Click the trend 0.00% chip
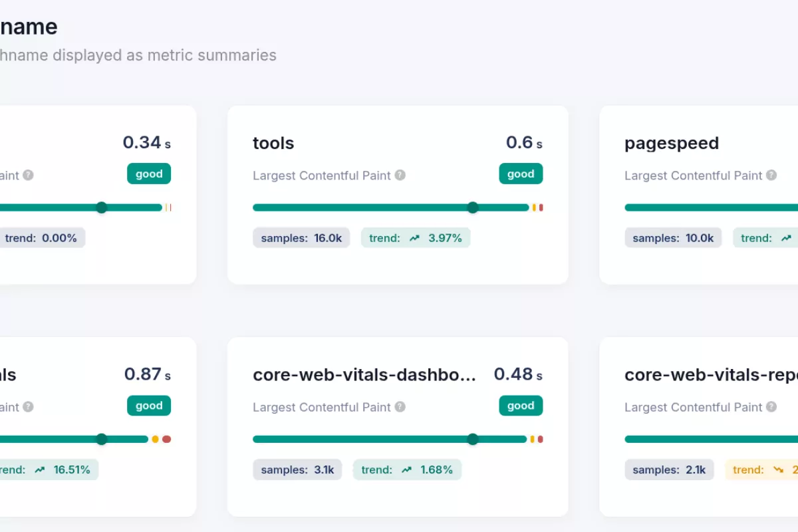 43,237
